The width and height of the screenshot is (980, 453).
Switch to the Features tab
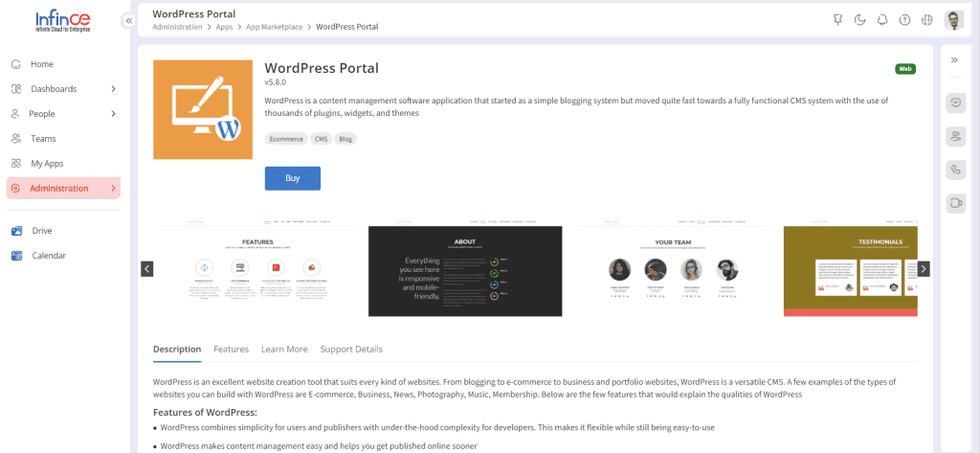tap(232, 350)
